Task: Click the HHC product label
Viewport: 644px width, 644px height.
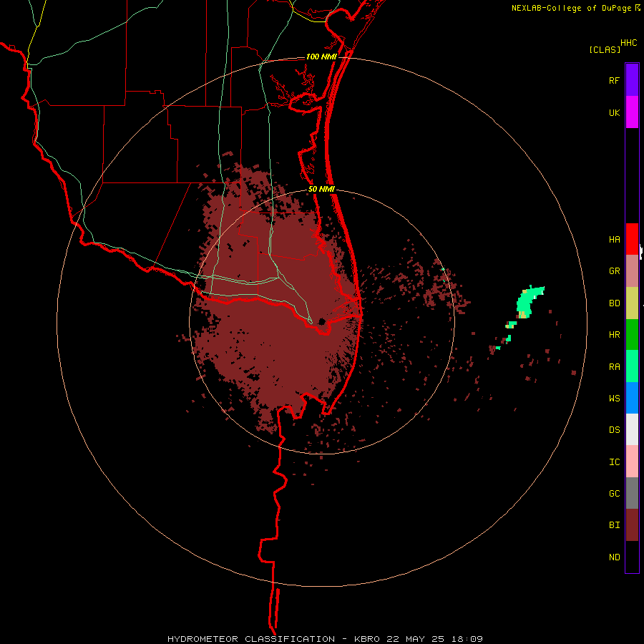Action: (628, 43)
